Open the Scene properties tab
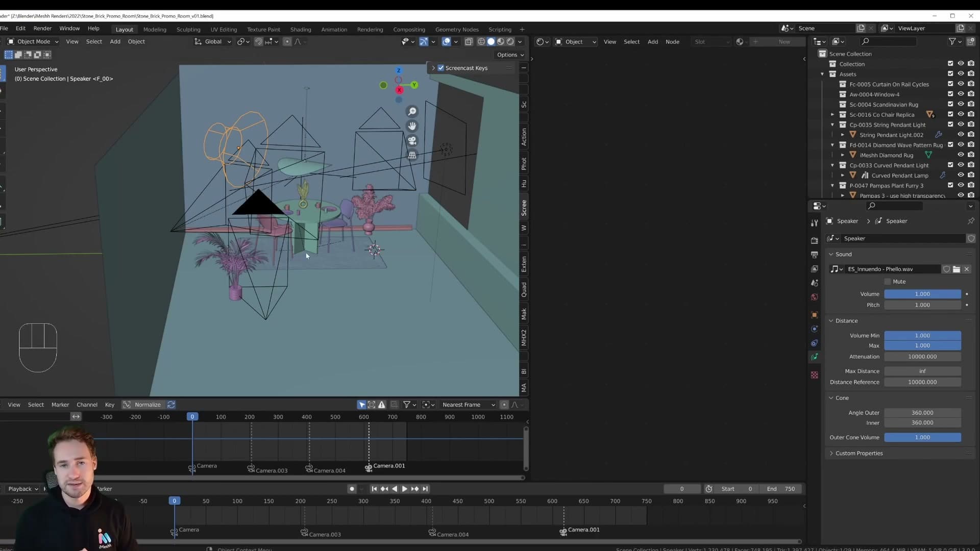Viewport: 980px width, 551px height. coord(814,283)
